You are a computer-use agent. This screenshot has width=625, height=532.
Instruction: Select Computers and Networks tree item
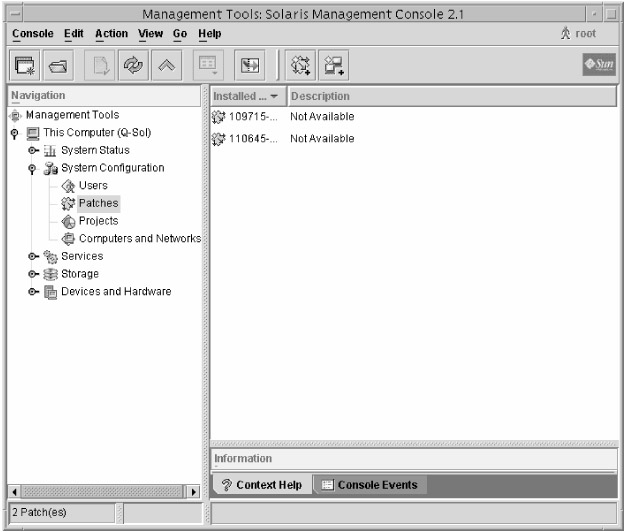139,239
